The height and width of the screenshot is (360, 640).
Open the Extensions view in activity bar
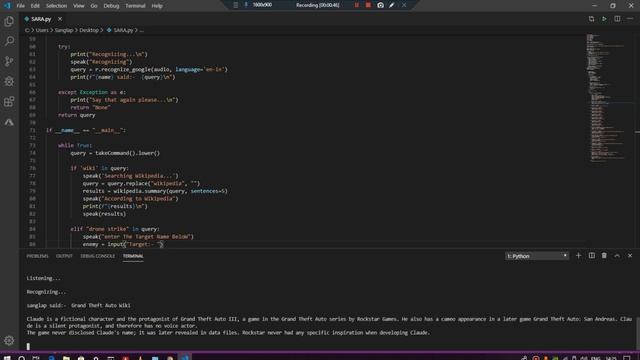[x=9, y=101]
